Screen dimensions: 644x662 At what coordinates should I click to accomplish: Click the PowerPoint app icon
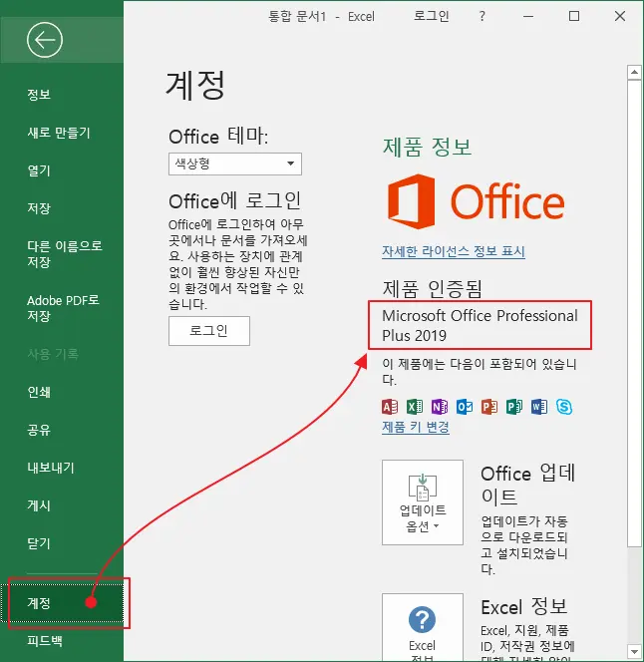(x=489, y=407)
